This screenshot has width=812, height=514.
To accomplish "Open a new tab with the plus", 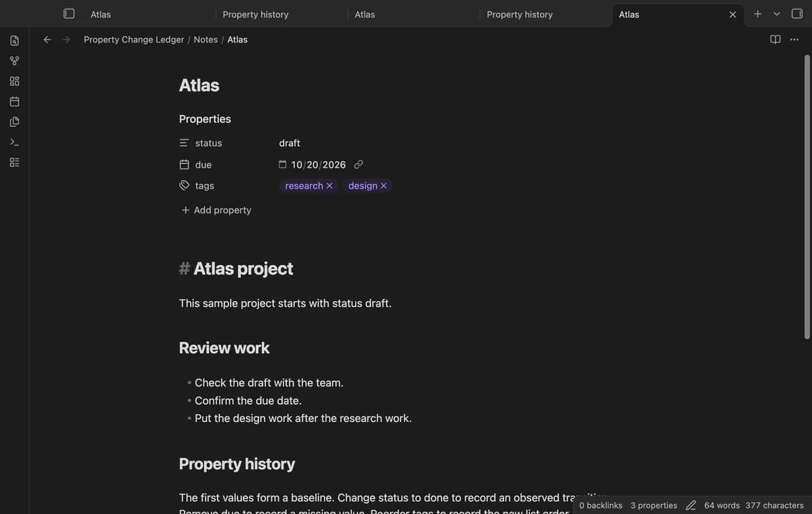I will click(758, 14).
